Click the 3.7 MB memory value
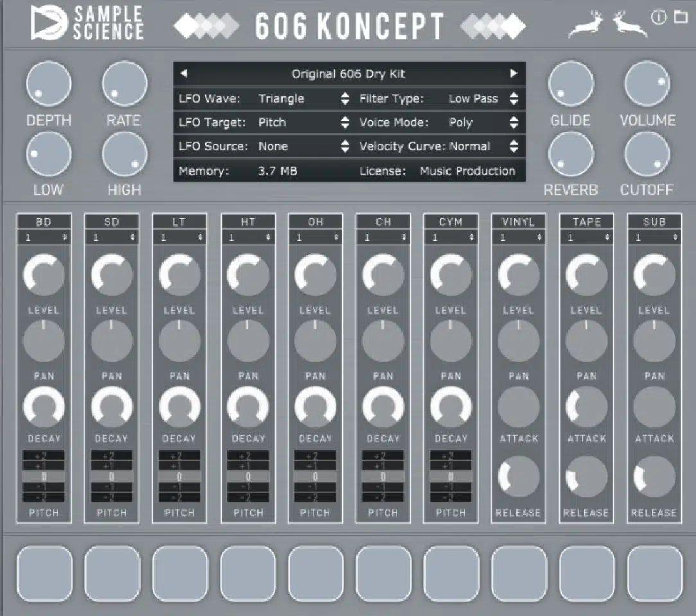 pos(277,171)
